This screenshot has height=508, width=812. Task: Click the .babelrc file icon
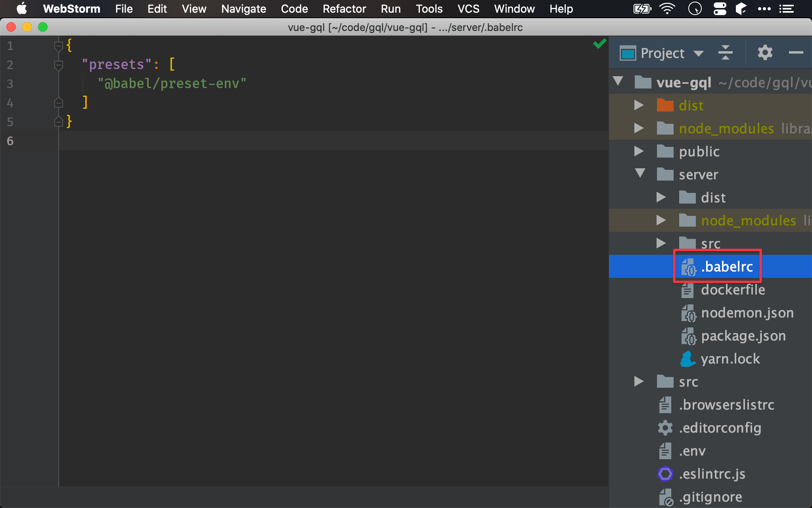688,267
